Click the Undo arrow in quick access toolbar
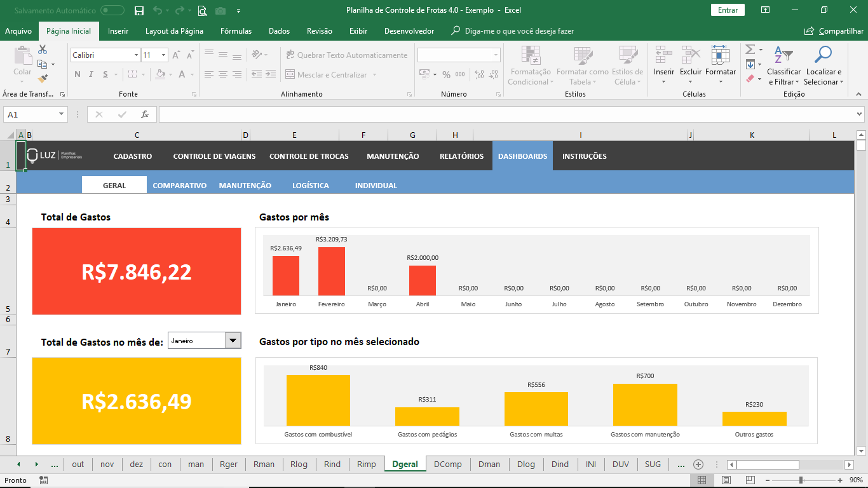The width and height of the screenshot is (868, 488). pyautogui.click(x=157, y=10)
